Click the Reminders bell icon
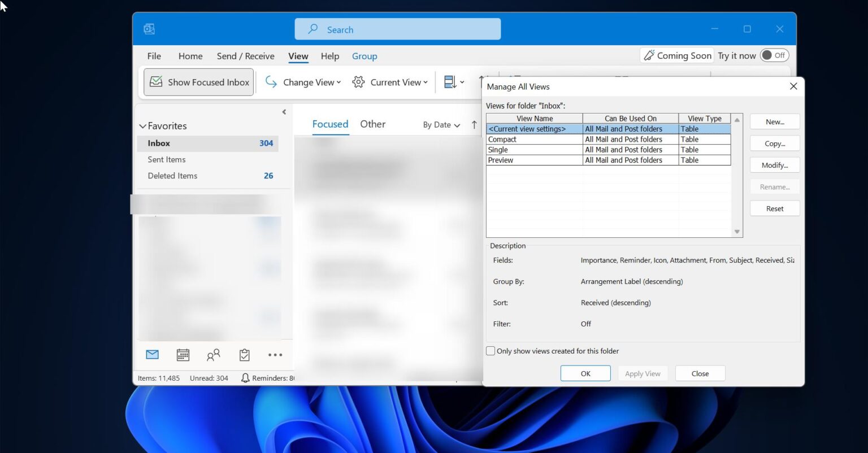 [x=245, y=377]
